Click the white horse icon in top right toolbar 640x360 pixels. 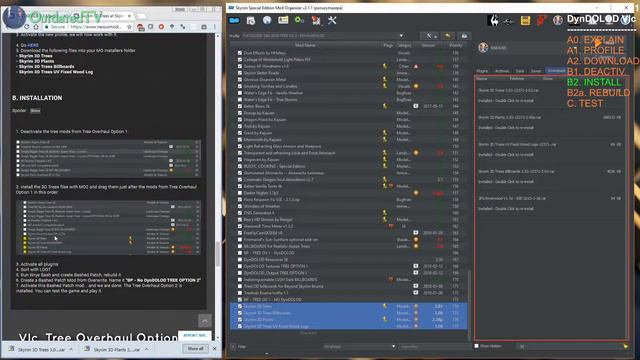(x=493, y=20)
